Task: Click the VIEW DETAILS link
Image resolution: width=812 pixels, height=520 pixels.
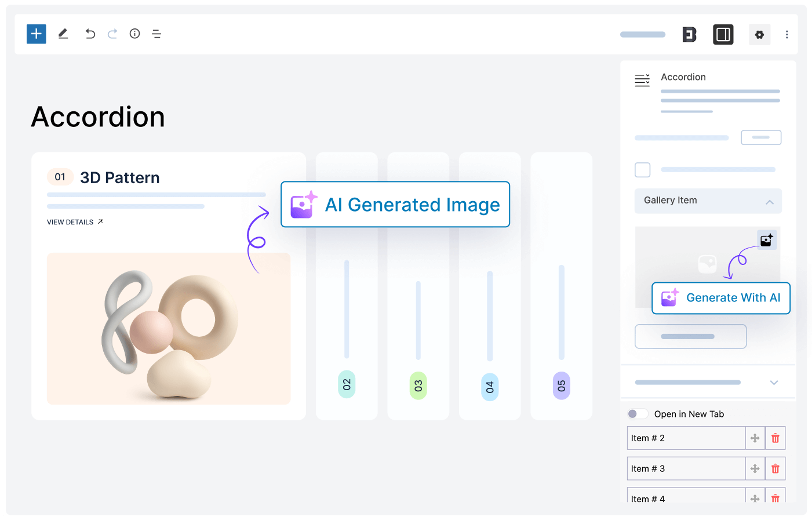Action: (74, 221)
